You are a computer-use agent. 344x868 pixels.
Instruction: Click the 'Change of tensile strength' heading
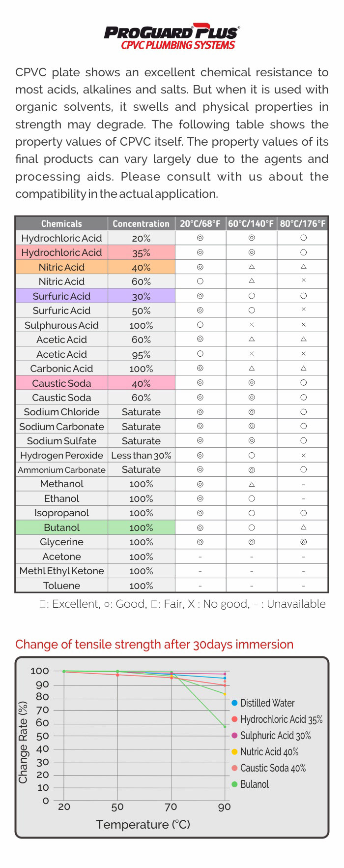[x=154, y=644]
